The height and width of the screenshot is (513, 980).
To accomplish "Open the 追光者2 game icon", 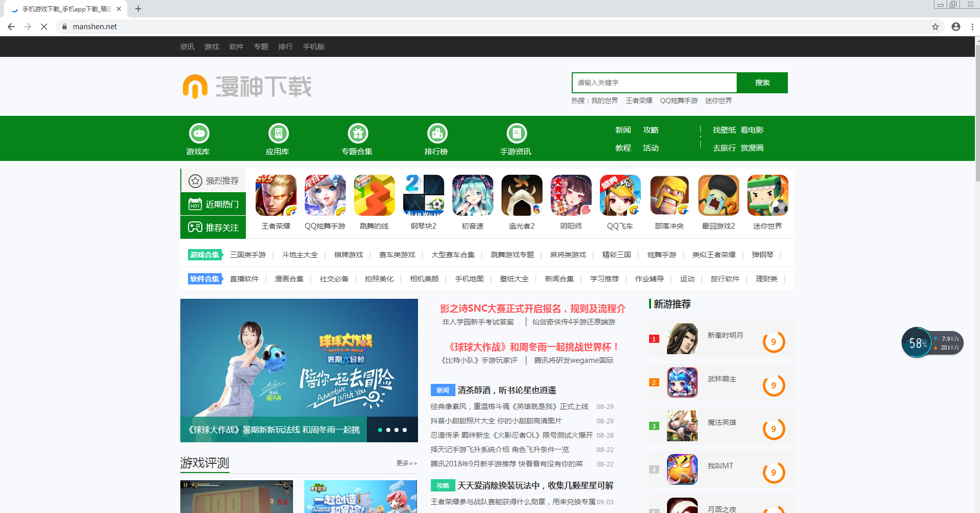I will pyautogui.click(x=522, y=195).
